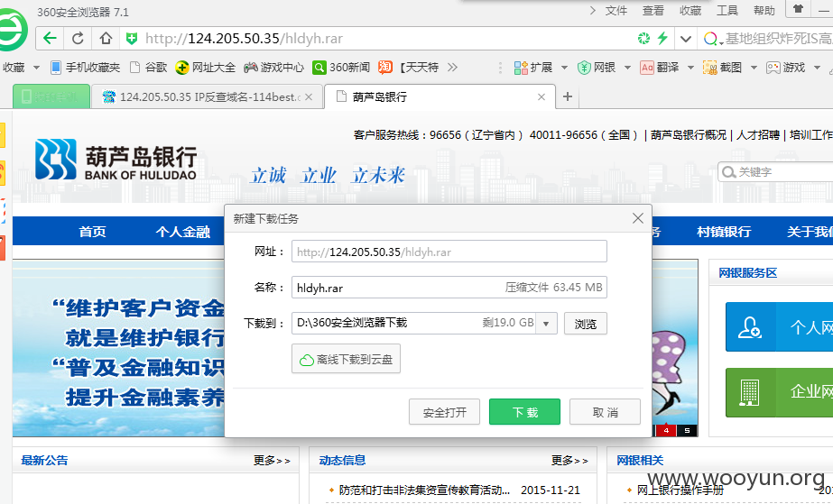833x504 pixels.
Task: Click 离线下载到云盘 button
Action: [346, 359]
